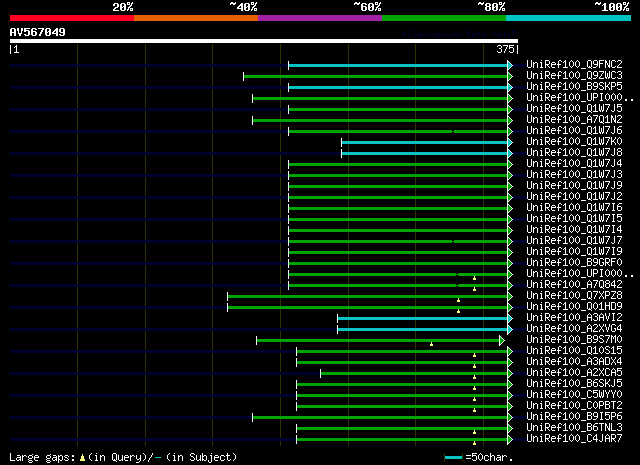This screenshot has height=465, width=640.
Task: Click the white AV567049 query bar
Action: (x=264, y=41)
